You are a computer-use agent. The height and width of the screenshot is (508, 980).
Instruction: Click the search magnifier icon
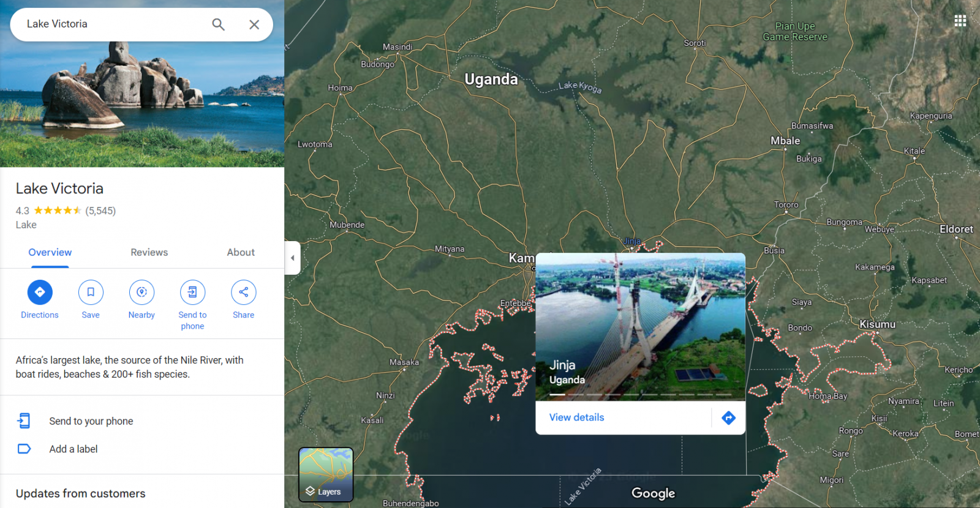(218, 24)
